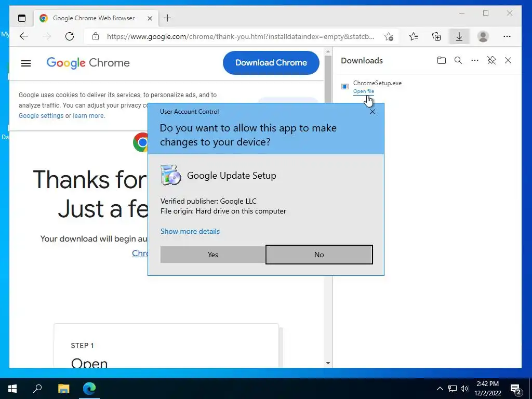This screenshot has height=399, width=532.
Task: Open file link under ChromeSetup.exe
Action: click(363, 91)
